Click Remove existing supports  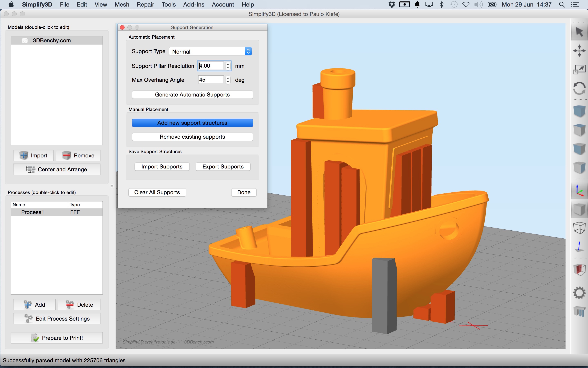click(193, 137)
